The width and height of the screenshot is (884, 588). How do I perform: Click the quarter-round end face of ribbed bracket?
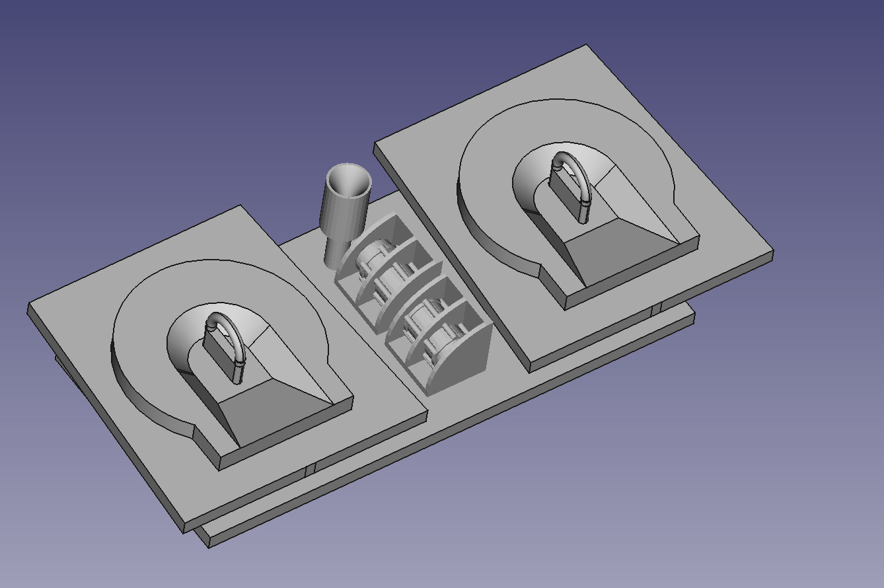coord(462,360)
